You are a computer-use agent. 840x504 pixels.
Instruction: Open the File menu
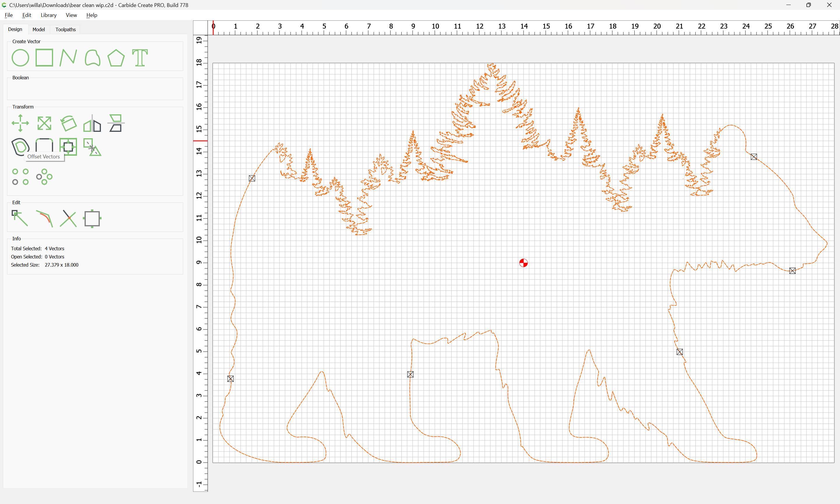pyautogui.click(x=8, y=15)
